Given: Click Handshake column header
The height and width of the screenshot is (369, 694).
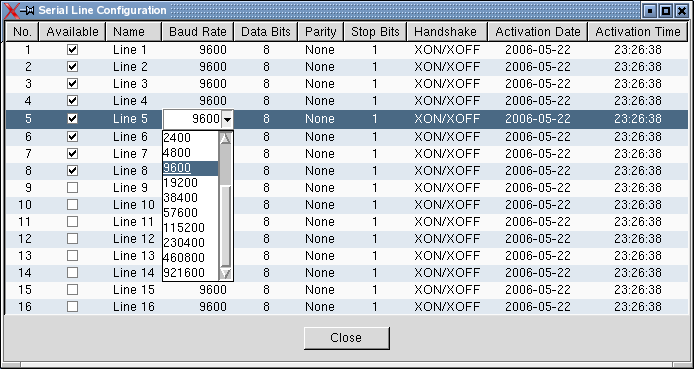Looking at the screenshot, I should click(447, 32).
